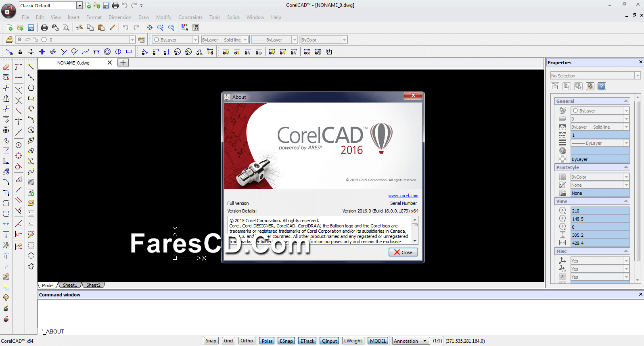Click the Save icon in standard toolbar
The image size is (644, 346).
click(31, 27)
